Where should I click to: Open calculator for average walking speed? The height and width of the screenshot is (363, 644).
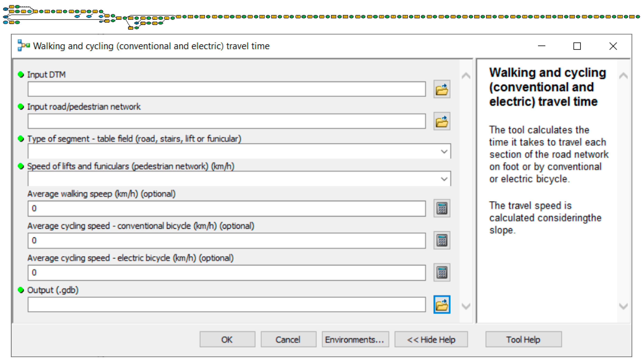click(442, 208)
